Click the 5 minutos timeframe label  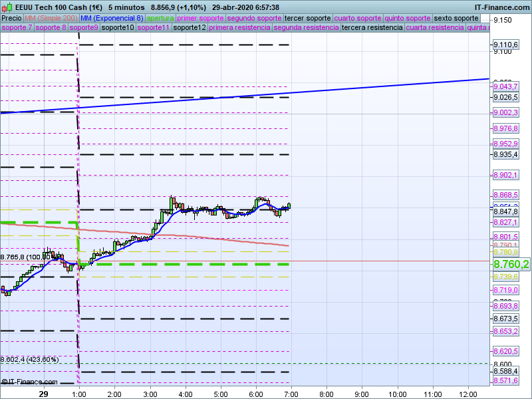127,7
